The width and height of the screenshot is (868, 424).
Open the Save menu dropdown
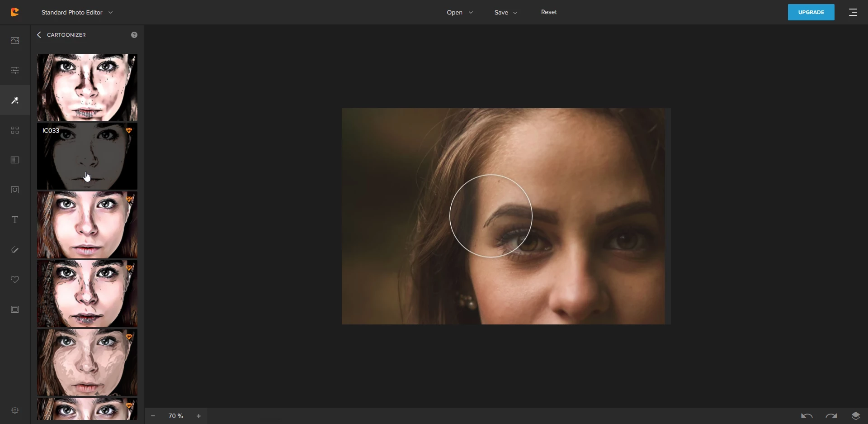pyautogui.click(x=506, y=12)
